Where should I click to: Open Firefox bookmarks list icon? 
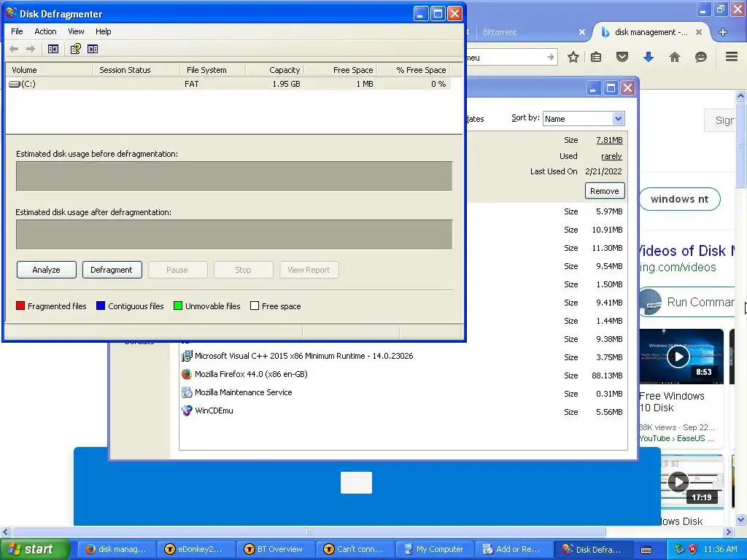pyautogui.click(x=595, y=57)
